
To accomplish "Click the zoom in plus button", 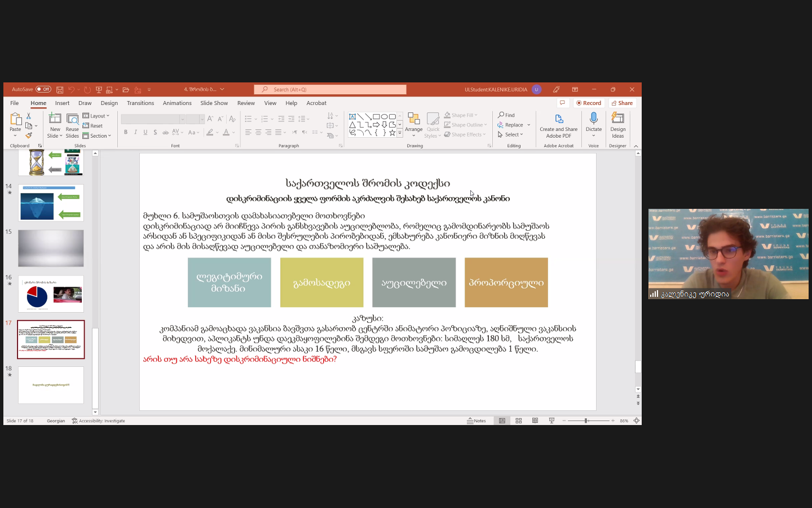I will [613, 421].
